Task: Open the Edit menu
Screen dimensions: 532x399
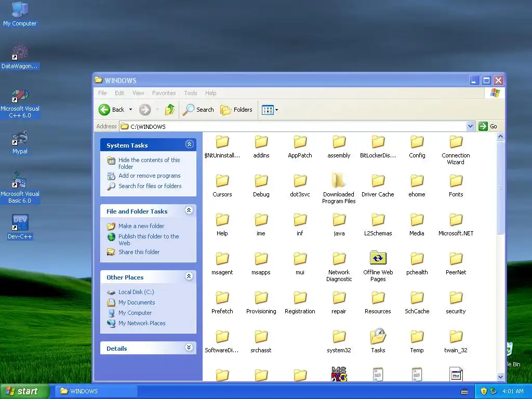Action: pyautogui.click(x=119, y=93)
